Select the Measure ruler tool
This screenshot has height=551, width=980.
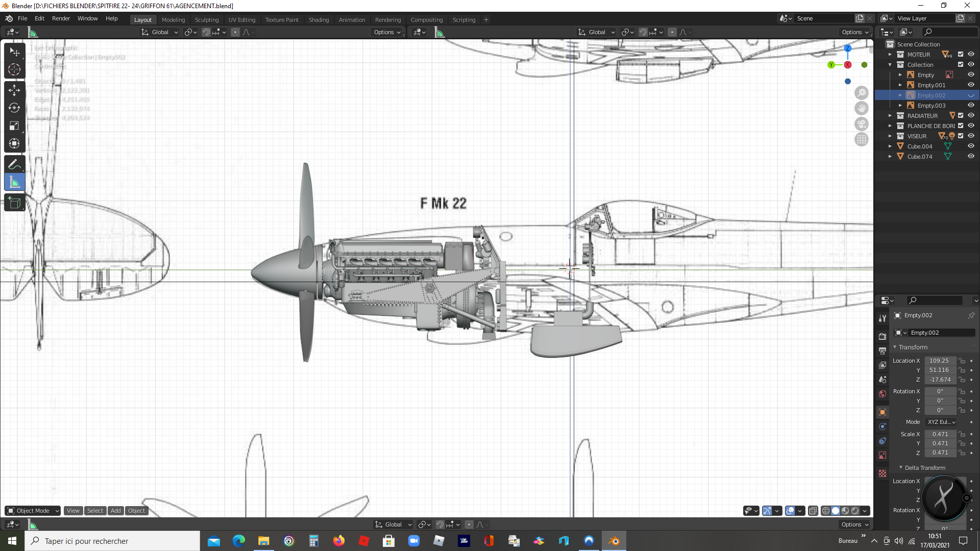pos(14,182)
